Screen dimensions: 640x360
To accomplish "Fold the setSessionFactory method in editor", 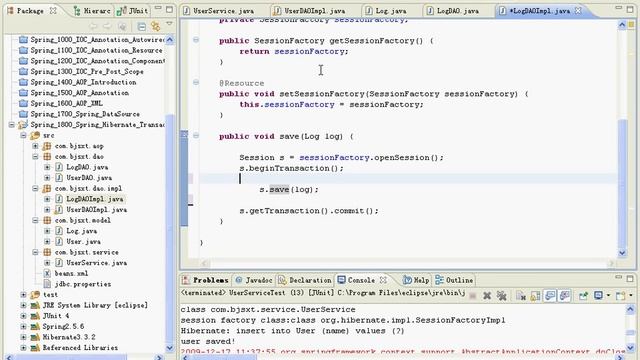I will point(196,82).
